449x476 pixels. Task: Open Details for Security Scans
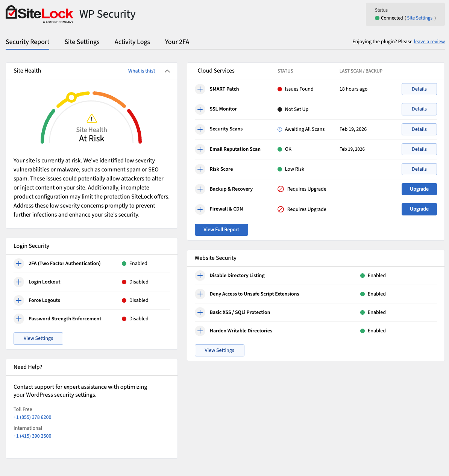click(419, 129)
